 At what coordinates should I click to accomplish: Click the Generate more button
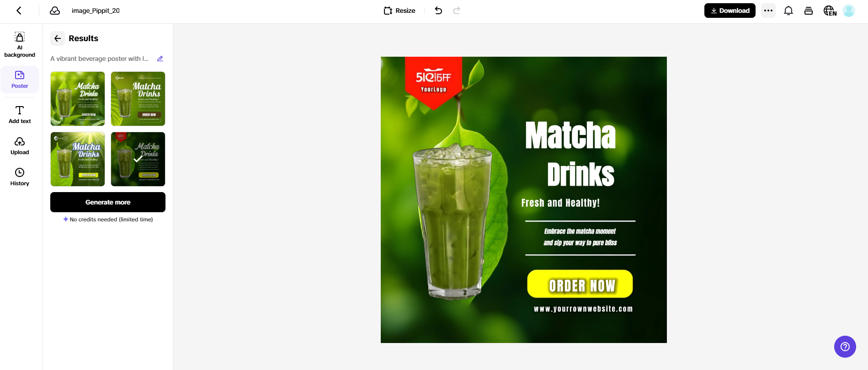pyautogui.click(x=108, y=202)
